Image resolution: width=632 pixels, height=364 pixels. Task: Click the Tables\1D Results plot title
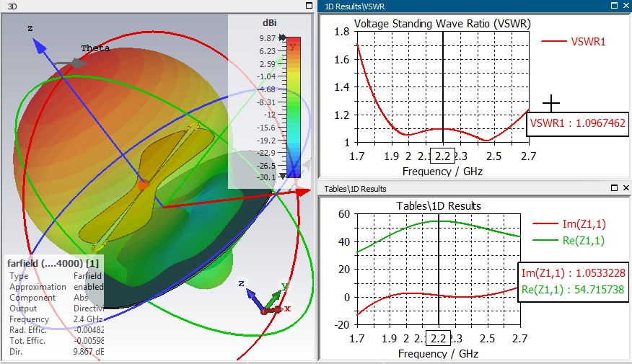(x=439, y=206)
